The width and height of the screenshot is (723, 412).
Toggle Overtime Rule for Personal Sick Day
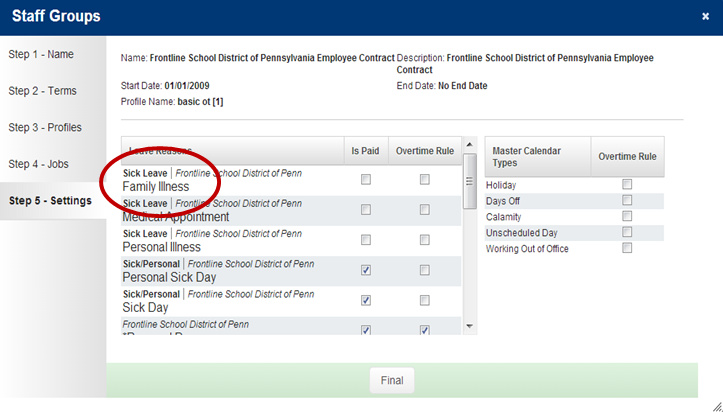(425, 270)
